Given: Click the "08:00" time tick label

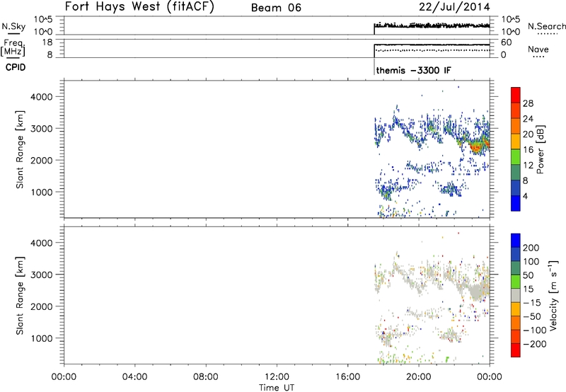Looking at the screenshot, I should [205, 377].
